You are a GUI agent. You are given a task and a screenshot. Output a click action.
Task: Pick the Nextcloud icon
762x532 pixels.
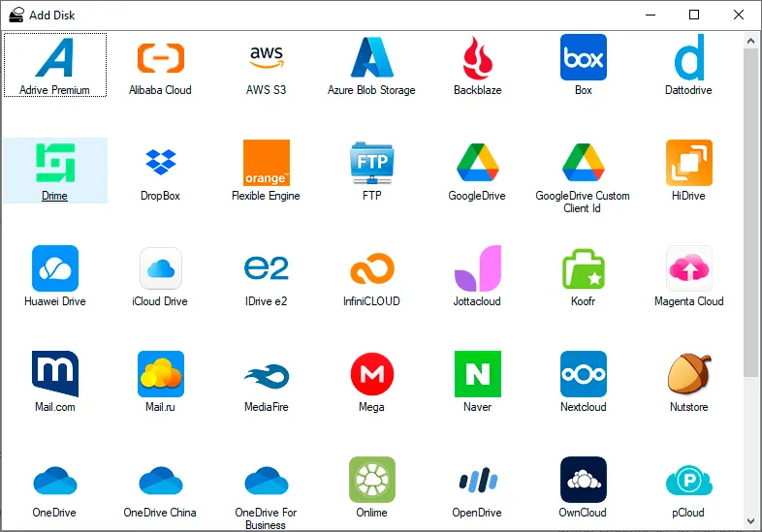pyautogui.click(x=584, y=374)
